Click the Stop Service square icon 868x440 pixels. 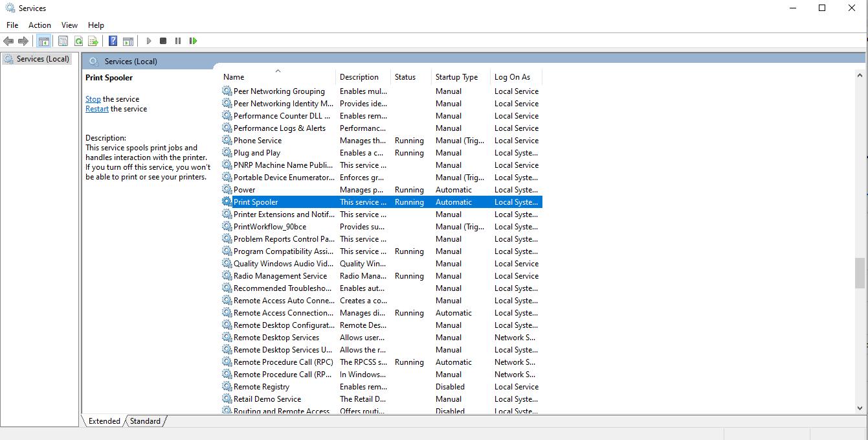(163, 41)
